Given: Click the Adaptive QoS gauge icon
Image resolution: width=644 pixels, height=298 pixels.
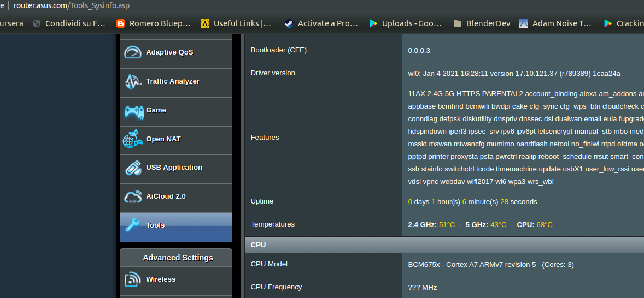Looking at the screenshot, I should 133,53.
